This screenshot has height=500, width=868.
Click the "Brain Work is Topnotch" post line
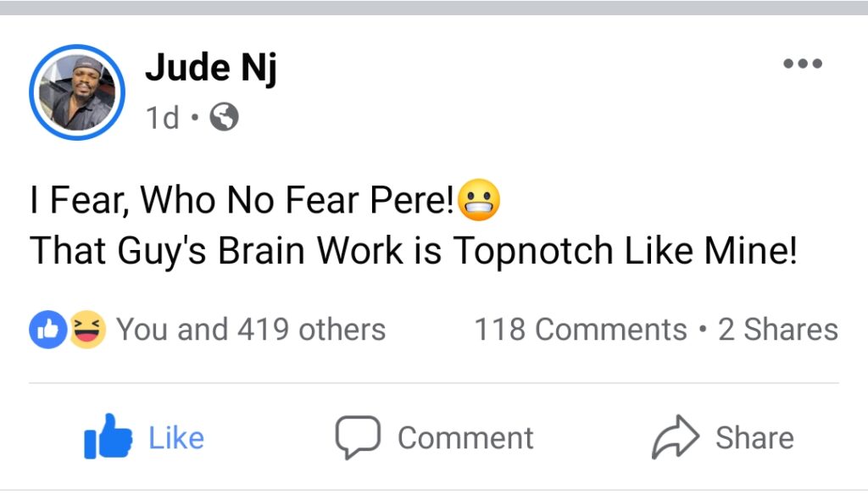(413, 252)
